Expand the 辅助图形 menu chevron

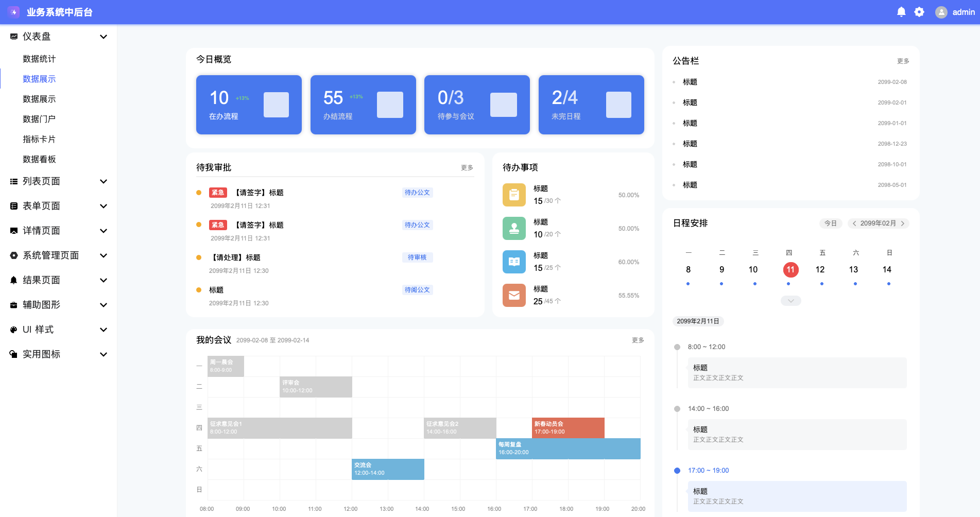tap(104, 305)
